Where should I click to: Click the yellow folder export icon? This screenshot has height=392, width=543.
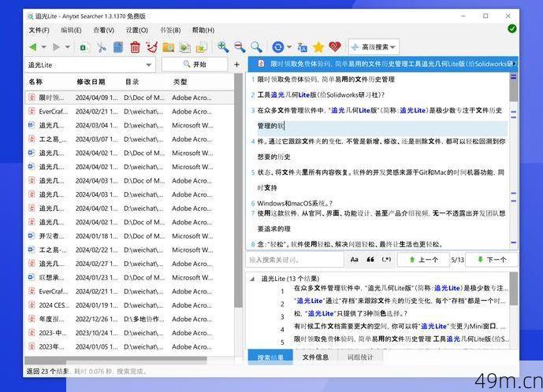tap(202, 47)
